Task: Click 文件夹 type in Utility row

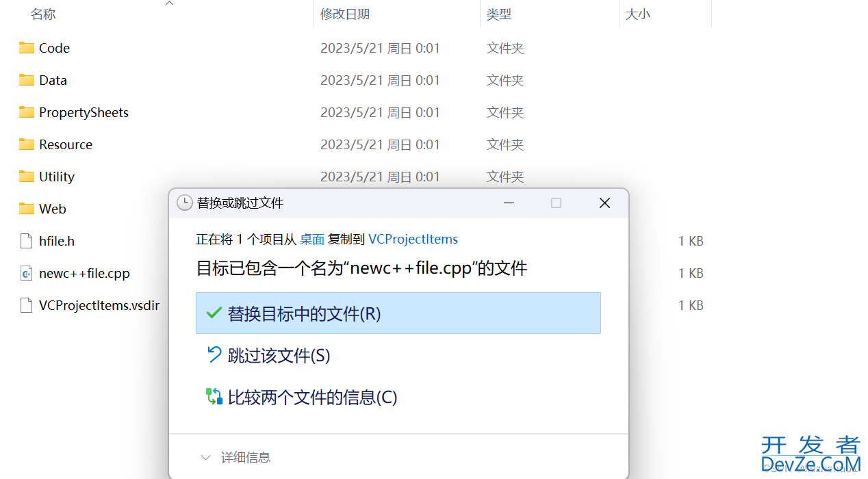Action: coord(505,177)
